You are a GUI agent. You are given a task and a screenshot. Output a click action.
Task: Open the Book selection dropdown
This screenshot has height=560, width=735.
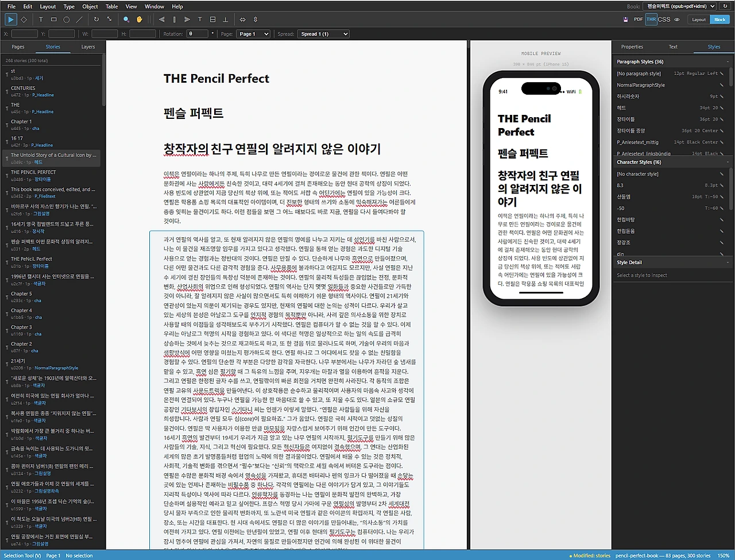[x=680, y=6]
